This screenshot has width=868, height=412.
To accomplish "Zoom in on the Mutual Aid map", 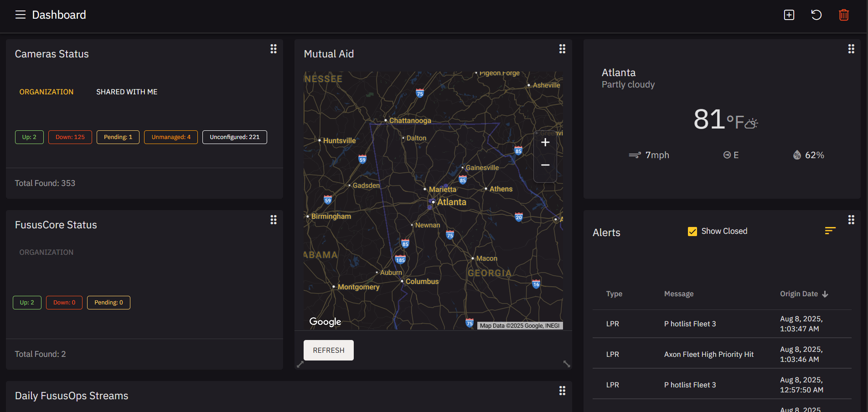I will click(x=545, y=142).
